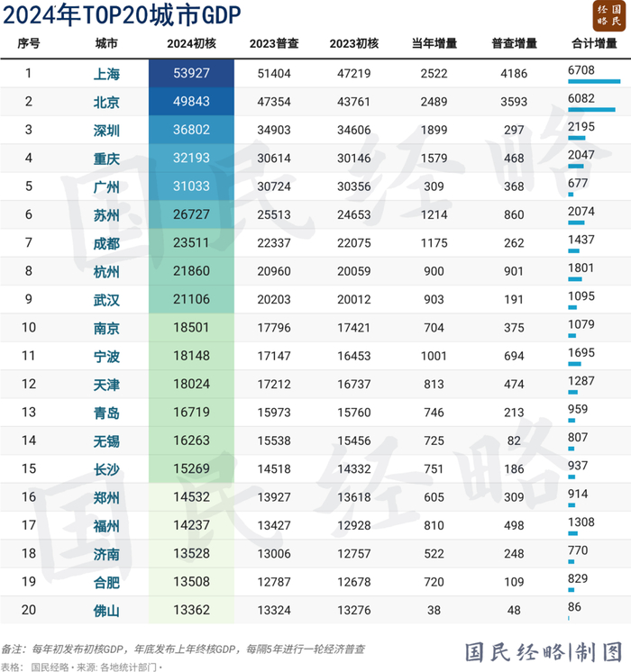Select the 城市 column header
Image resolution: width=631 pixels, height=672 pixels.
coord(106,44)
